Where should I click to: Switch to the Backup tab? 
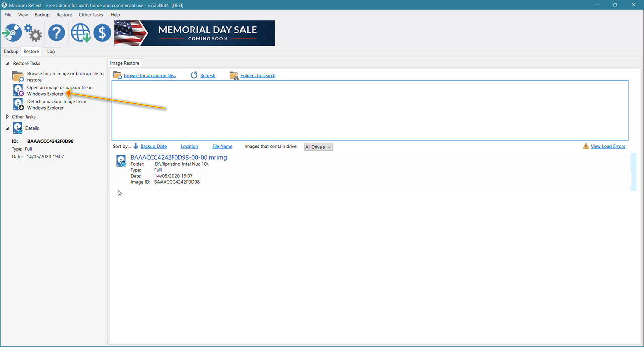point(11,51)
